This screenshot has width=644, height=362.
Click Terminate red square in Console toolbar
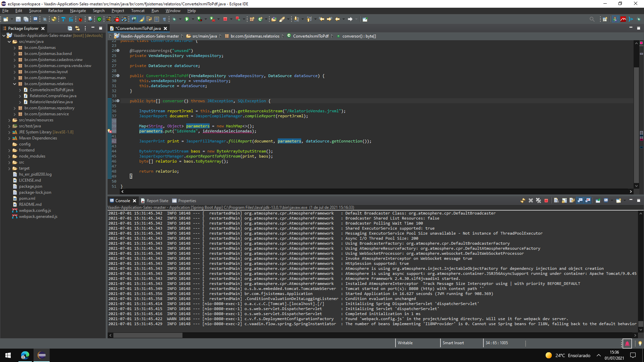(x=546, y=200)
